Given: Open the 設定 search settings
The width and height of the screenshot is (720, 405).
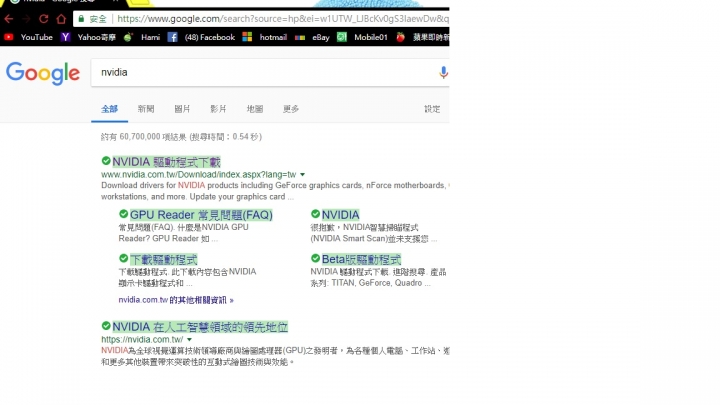Looking at the screenshot, I should (432, 109).
